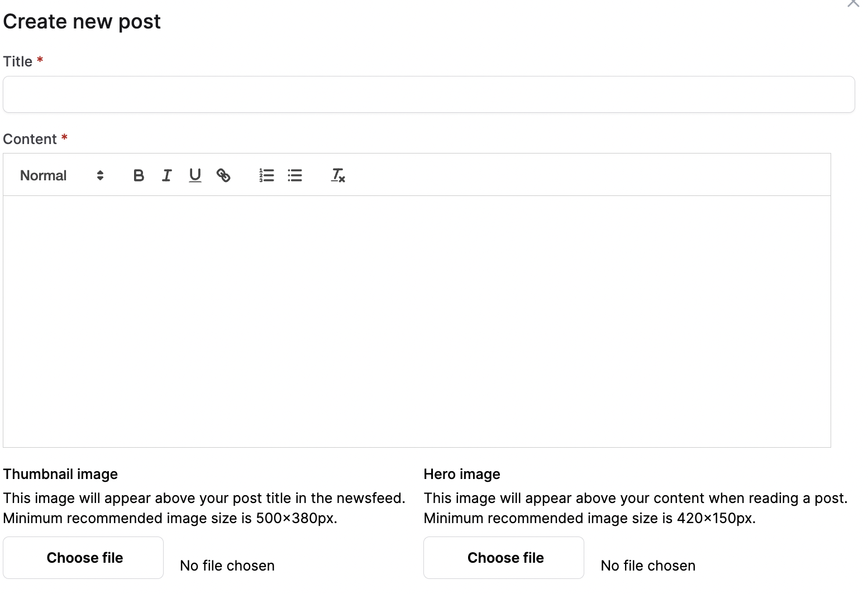
Task: Toggle underline formatting
Action: click(194, 175)
